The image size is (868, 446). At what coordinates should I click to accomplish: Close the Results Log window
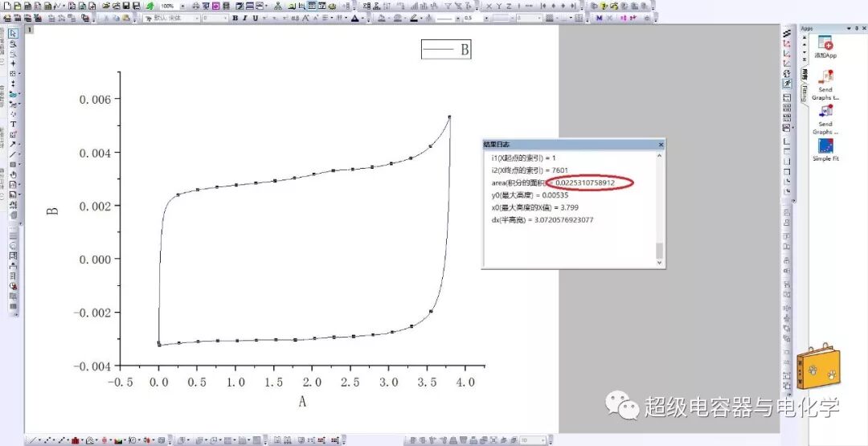(661, 145)
